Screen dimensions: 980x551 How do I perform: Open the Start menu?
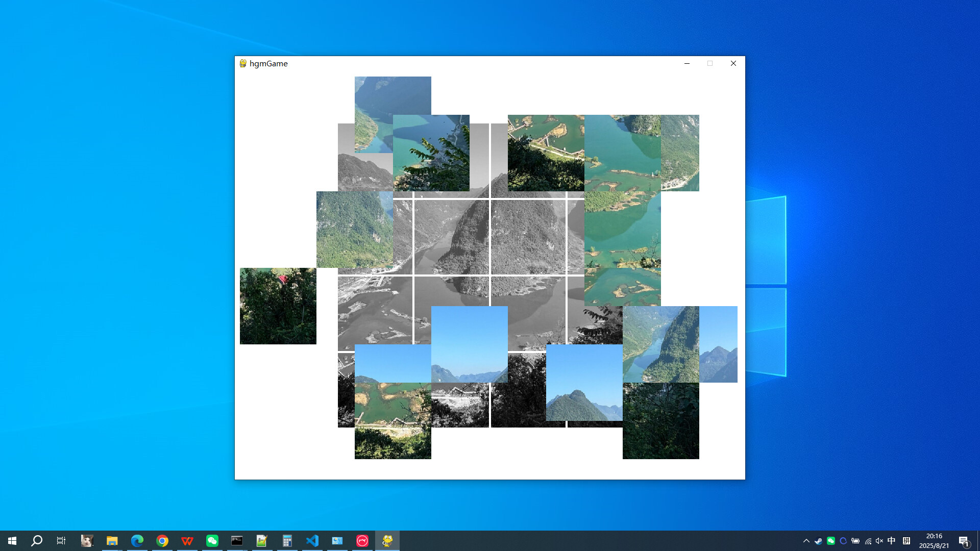(x=12, y=540)
